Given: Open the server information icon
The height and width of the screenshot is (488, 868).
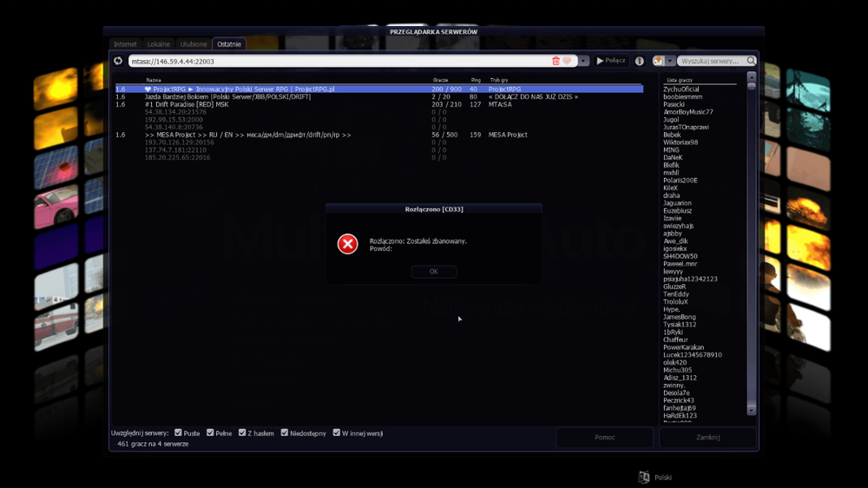Looking at the screenshot, I should coord(640,61).
